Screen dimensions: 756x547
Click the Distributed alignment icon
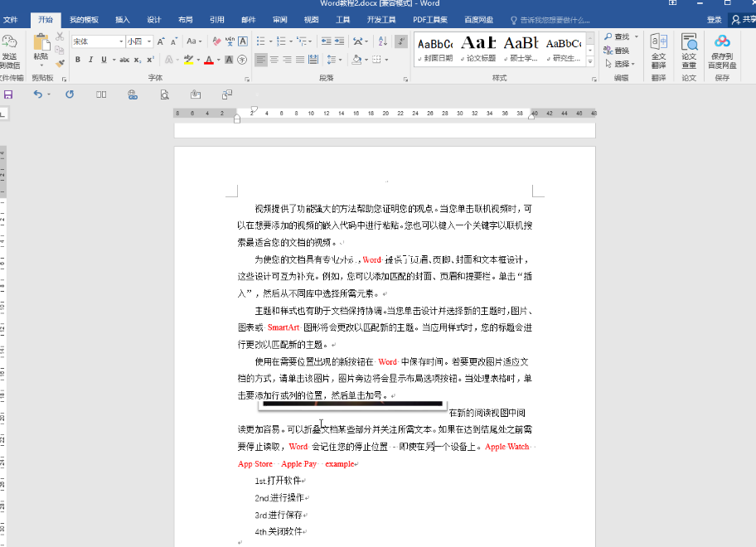[x=313, y=60]
